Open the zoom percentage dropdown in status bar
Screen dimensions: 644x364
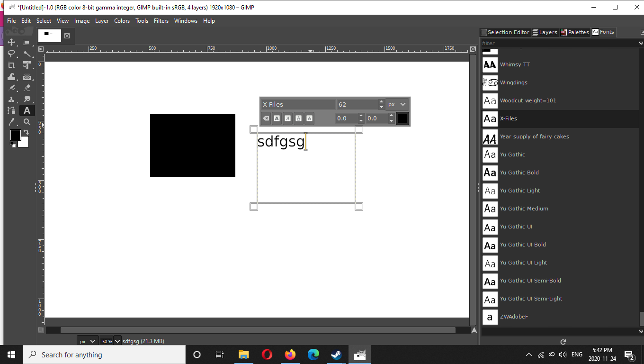click(117, 341)
